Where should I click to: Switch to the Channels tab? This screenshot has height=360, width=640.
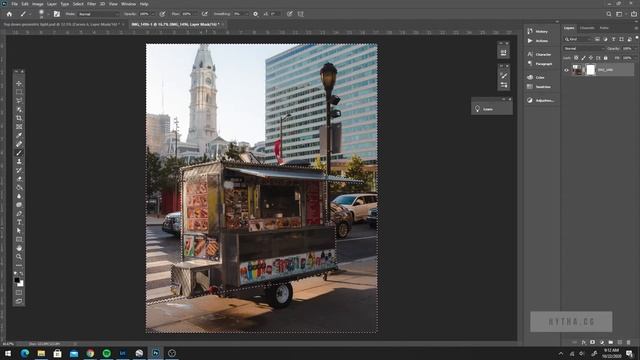(587, 28)
